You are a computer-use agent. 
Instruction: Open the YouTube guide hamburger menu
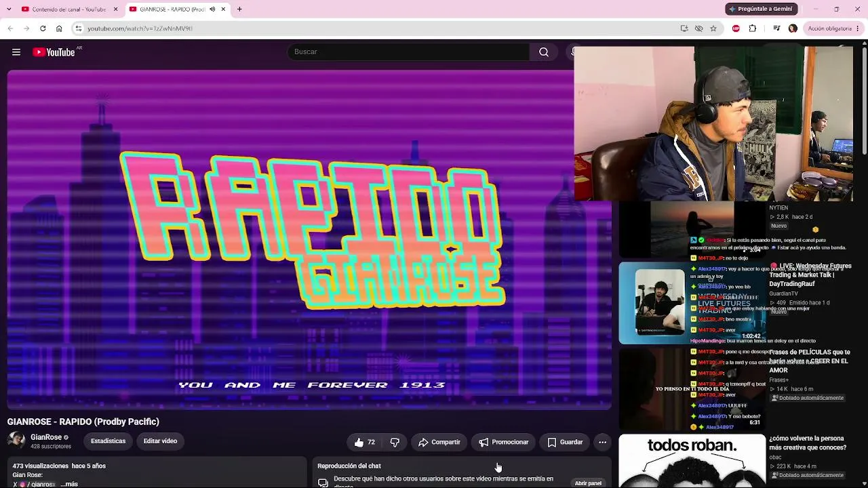pyautogui.click(x=16, y=52)
